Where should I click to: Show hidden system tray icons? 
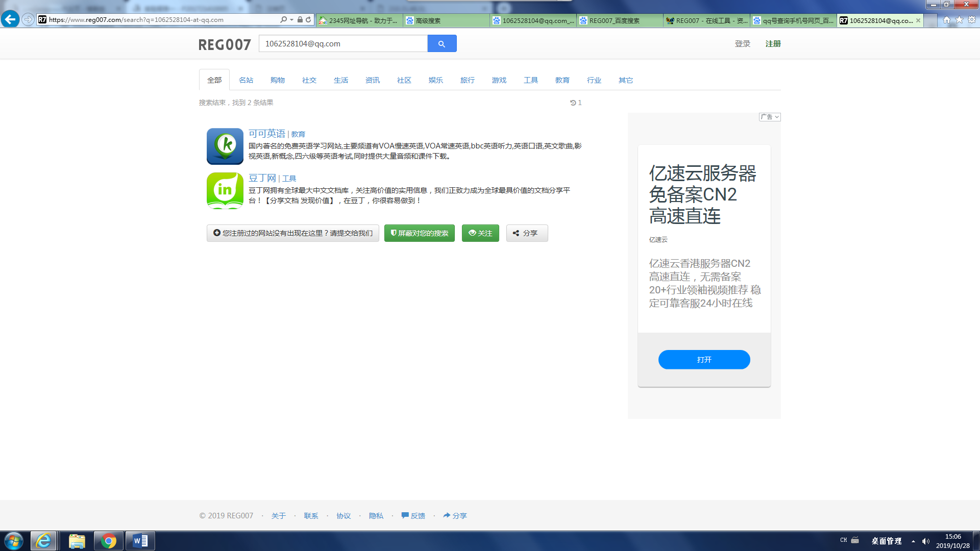point(913,541)
